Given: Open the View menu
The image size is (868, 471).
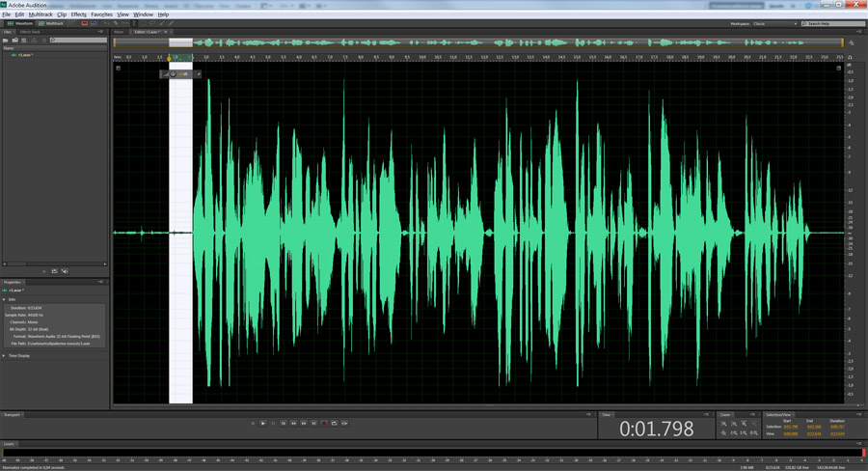Looking at the screenshot, I should pyautogui.click(x=122, y=14).
